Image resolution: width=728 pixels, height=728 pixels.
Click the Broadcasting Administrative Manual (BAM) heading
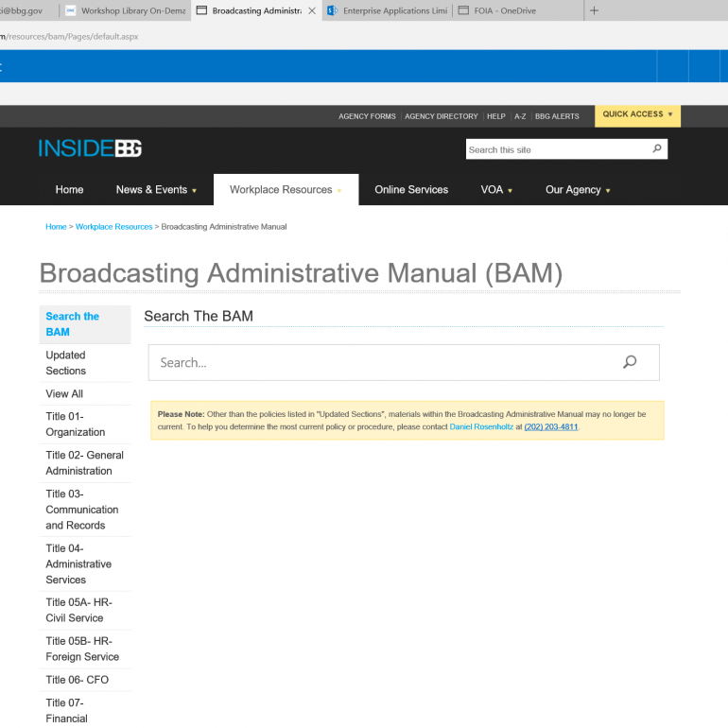coord(301,273)
